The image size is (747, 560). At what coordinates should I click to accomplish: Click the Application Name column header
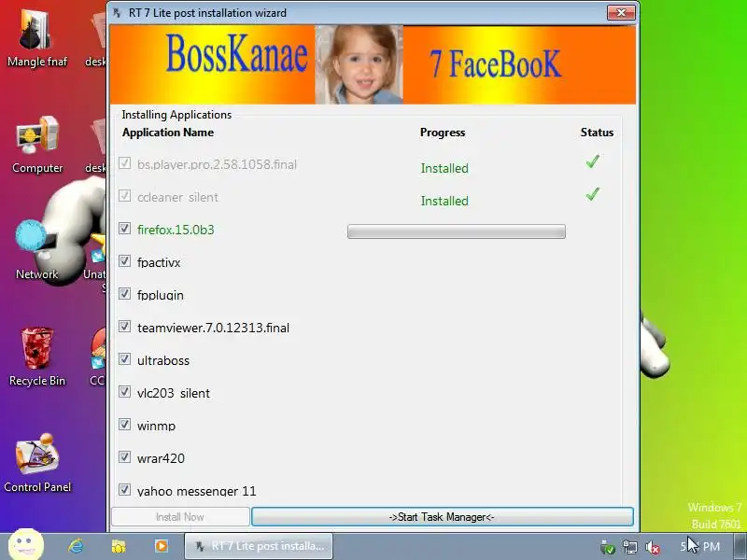point(168,133)
